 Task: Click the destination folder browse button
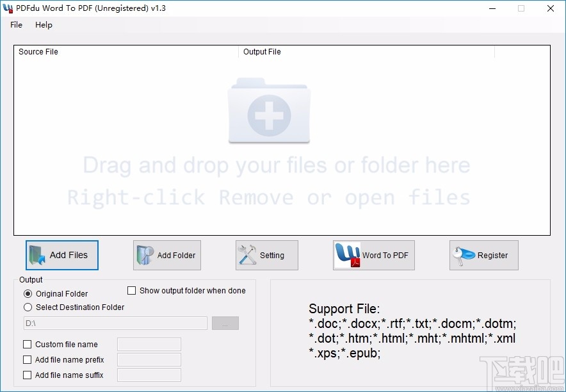225,323
